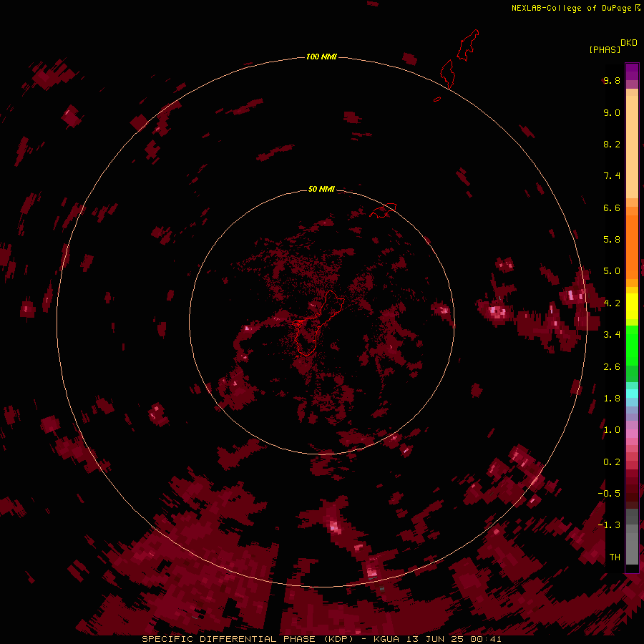The height and width of the screenshot is (644, 644).
Task: Click the 9.0 scale value
Action: click(x=612, y=112)
